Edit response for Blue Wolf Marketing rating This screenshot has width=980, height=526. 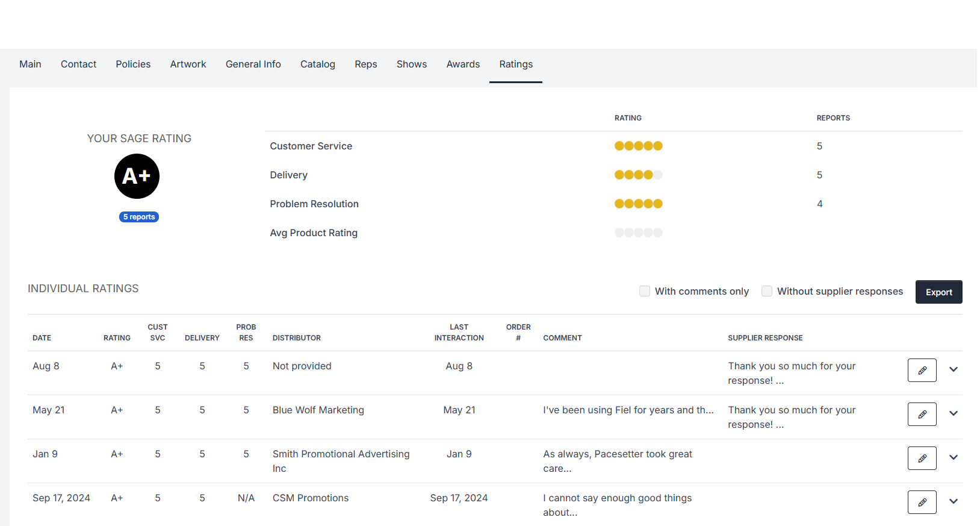tap(922, 414)
